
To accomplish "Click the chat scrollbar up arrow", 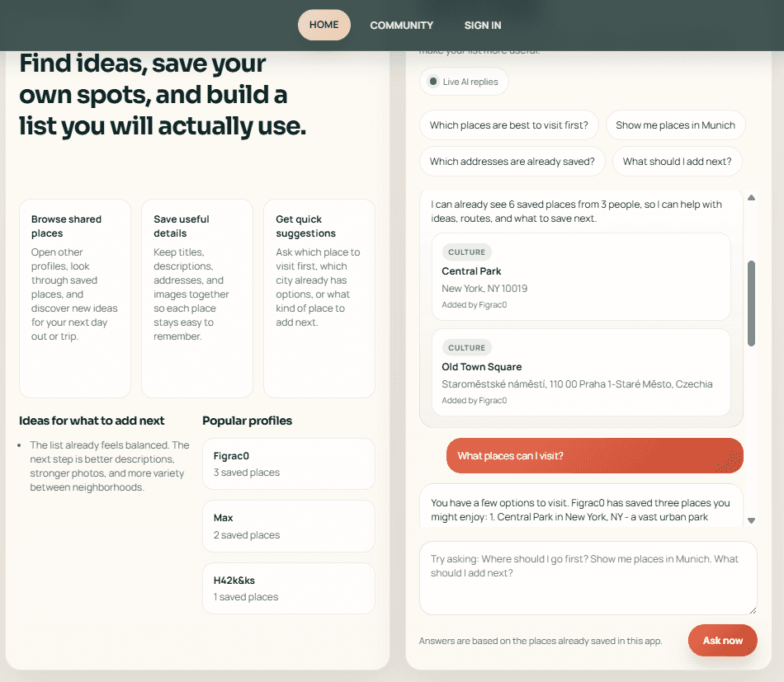I will (x=752, y=197).
